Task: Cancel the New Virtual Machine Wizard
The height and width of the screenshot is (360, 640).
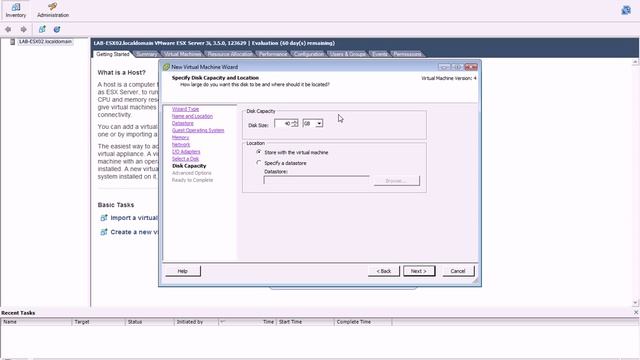Action: tap(458, 271)
